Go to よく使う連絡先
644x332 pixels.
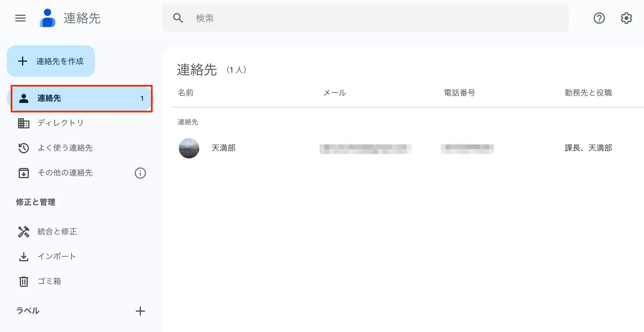[x=65, y=148]
